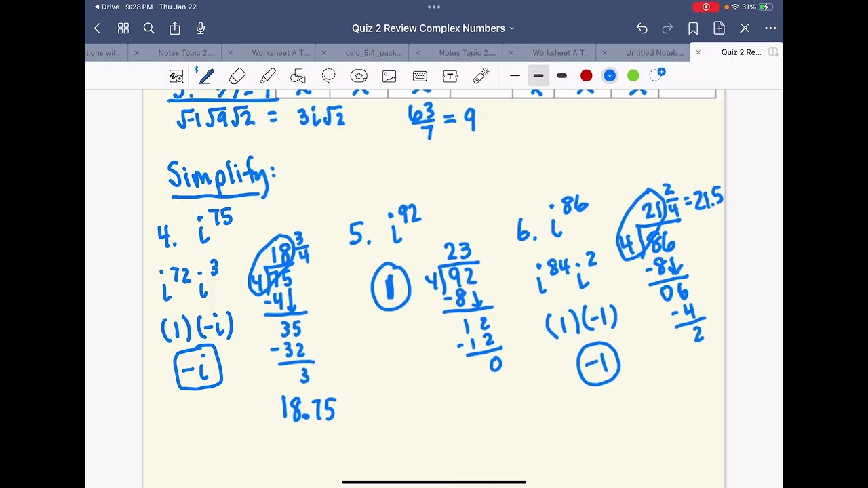The height and width of the screenshot is (488, 868).
Task: Select the Highlighter tool
Action: click(268, 76)
